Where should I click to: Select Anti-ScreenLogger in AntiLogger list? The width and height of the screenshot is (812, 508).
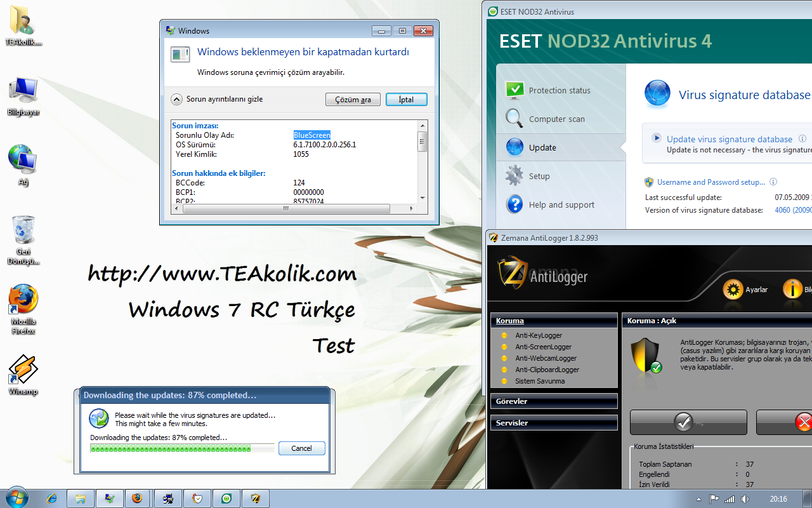(x=544, y=347)
